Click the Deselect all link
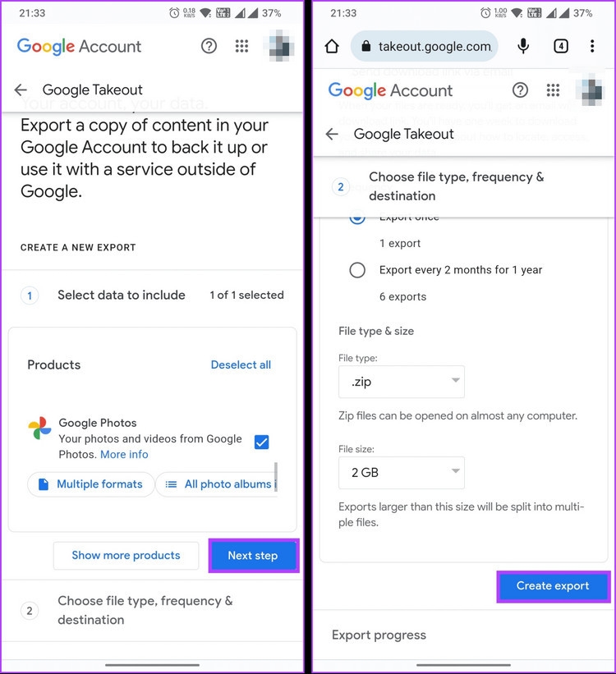 point(241,365)
